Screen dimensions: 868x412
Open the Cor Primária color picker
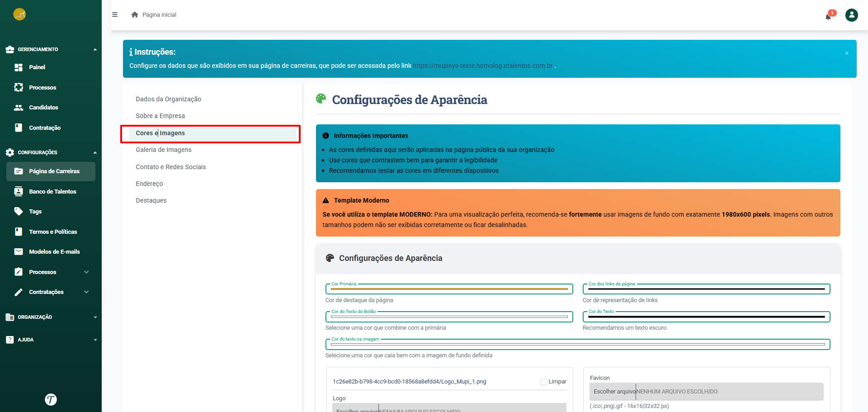[449, 289]
